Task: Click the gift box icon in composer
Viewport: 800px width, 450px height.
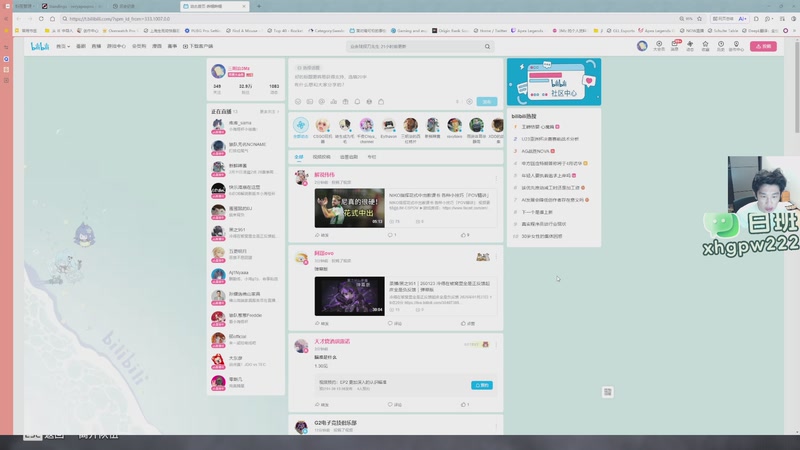Action: click(345, 102)
